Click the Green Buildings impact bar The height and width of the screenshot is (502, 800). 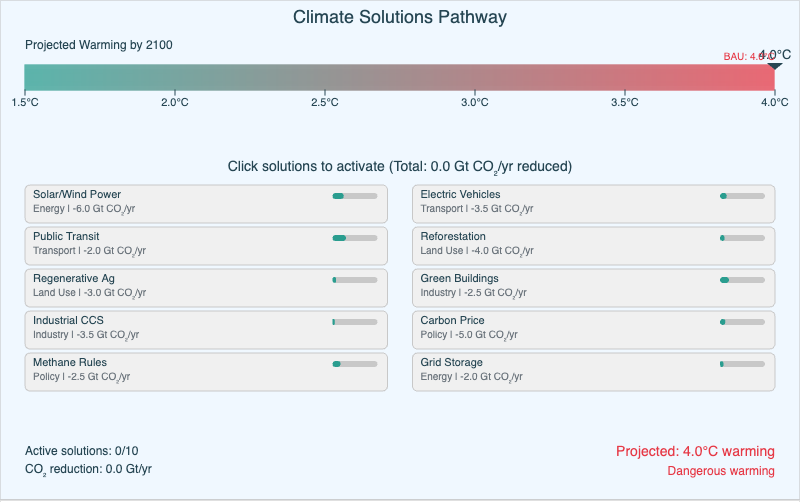(x=741, y=280)
